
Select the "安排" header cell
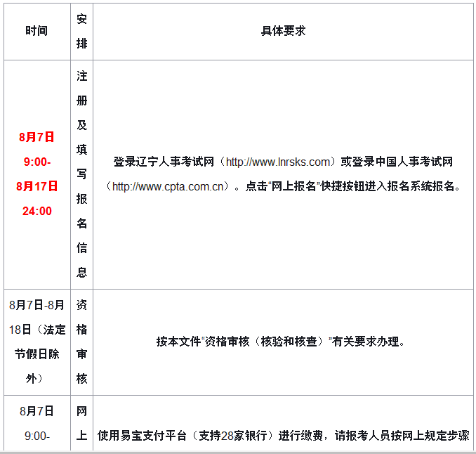pyautogui.click(x=82, y=31)
